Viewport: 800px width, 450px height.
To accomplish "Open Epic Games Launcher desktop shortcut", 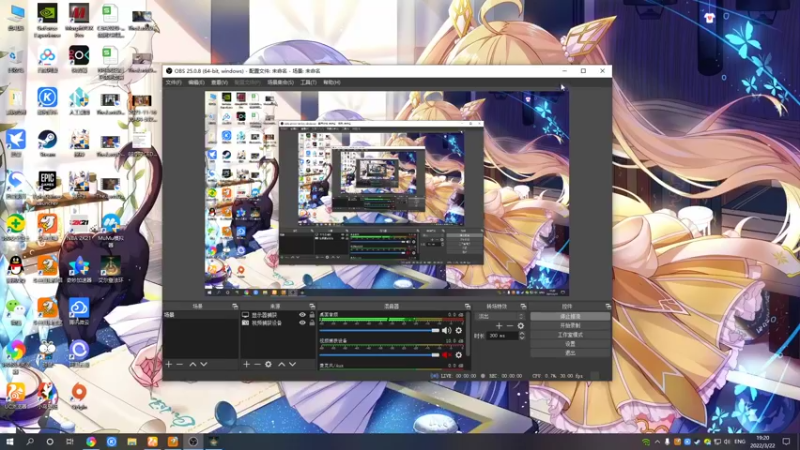I will tap(47, 188).
